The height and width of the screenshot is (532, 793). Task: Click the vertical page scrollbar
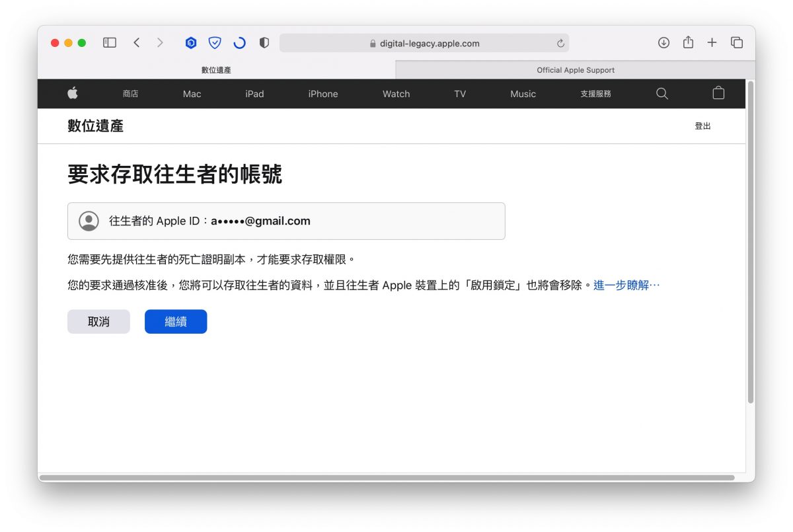click(750, 243)
